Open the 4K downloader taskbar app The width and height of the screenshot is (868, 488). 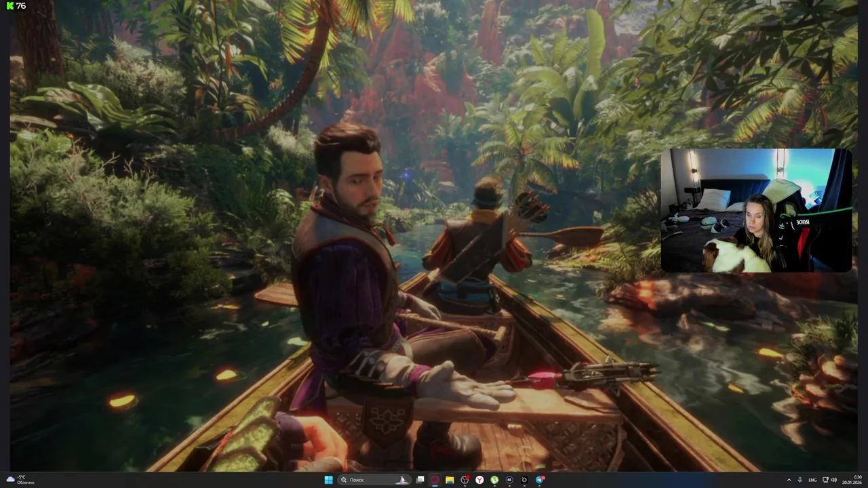(x=509, y=480)
